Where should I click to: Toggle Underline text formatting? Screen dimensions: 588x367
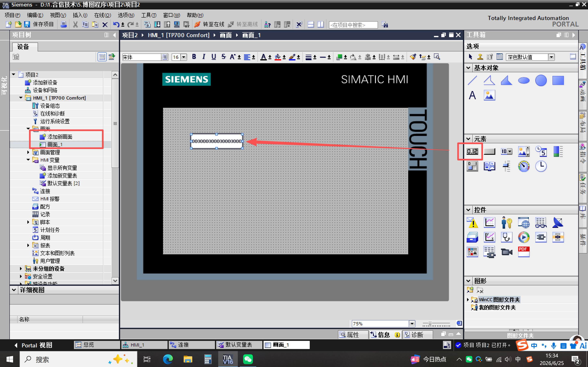(214, 57)
